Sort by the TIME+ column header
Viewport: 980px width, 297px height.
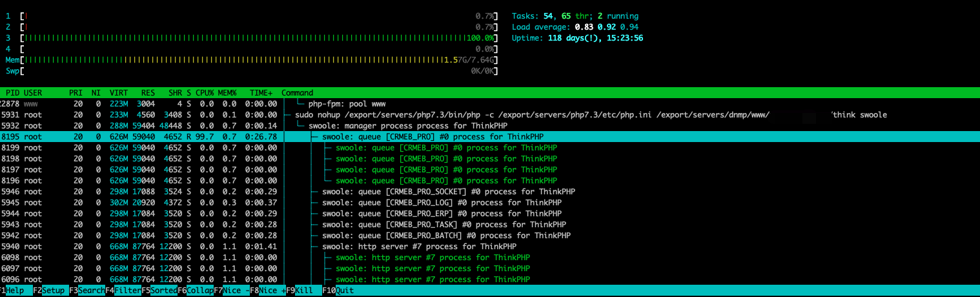pyautogui.click(x=261, y=93)
